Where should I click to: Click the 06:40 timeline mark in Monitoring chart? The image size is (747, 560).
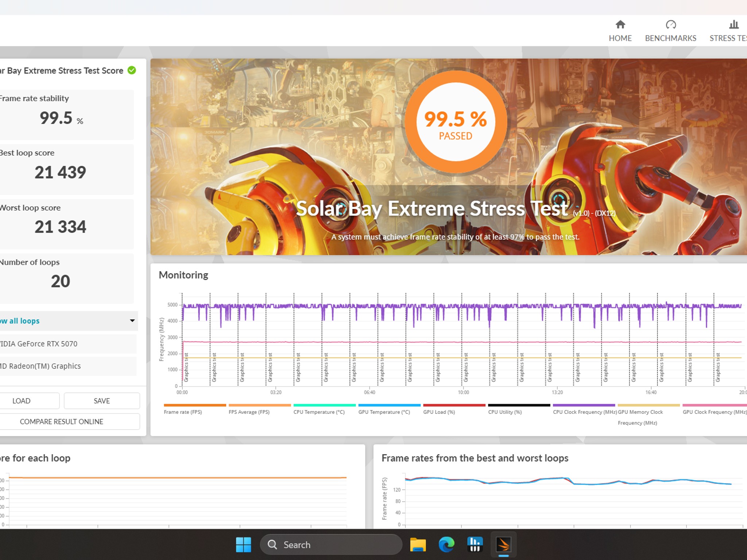pos(369,392)
